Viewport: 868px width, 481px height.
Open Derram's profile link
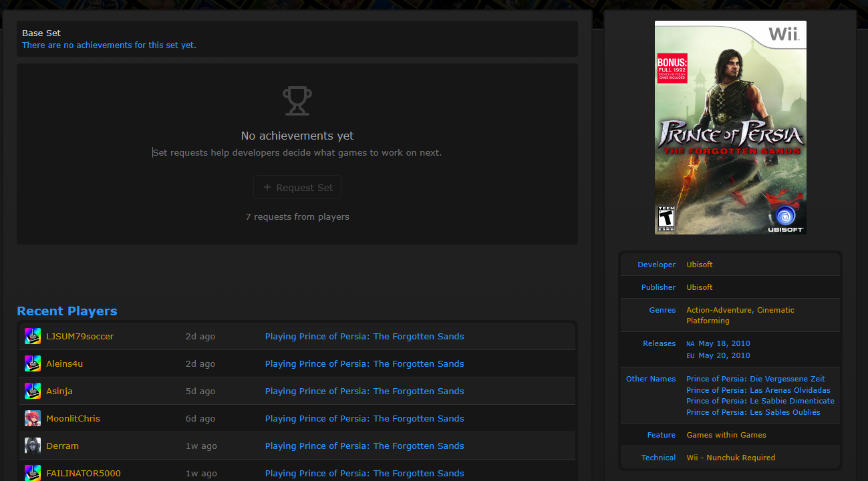62,446
